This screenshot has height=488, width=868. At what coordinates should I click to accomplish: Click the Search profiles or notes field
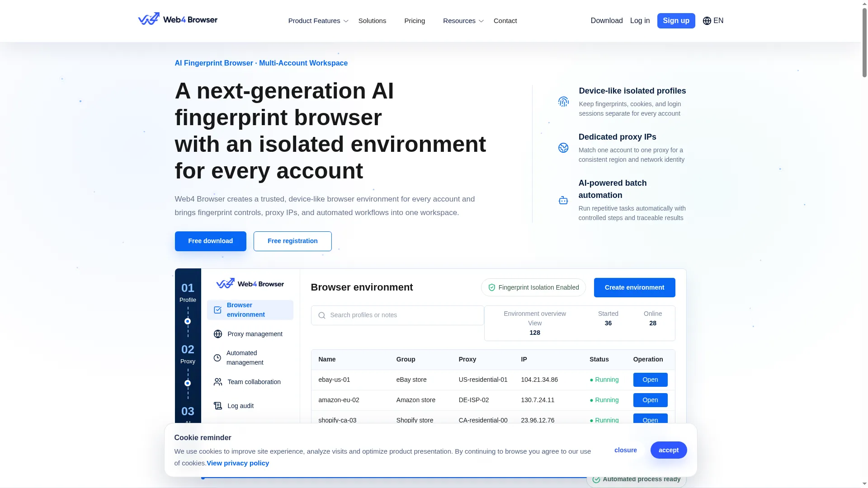click(397, 315)
